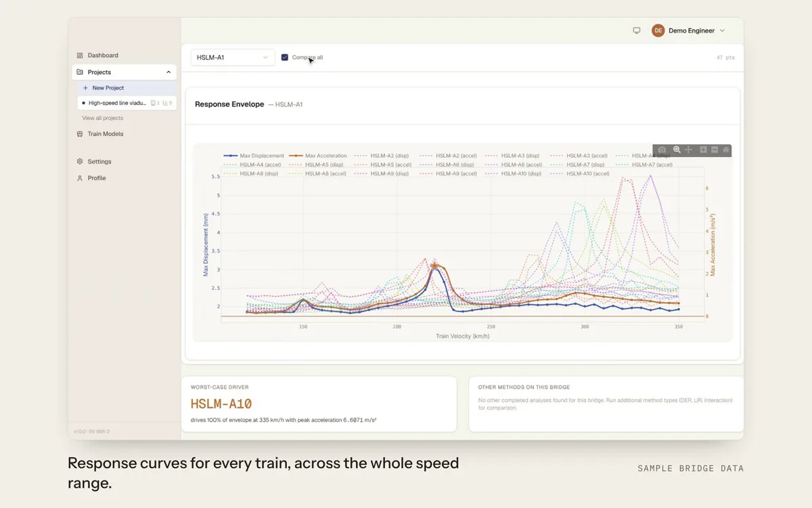The height and width of the screenshot is (508, 812).
Task: Select the chart zoom magnifier tool
Action: point(677,150)
